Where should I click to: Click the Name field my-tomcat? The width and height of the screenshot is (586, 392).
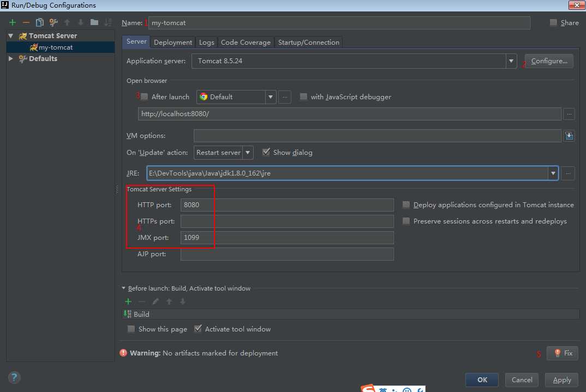pos(339,23)
